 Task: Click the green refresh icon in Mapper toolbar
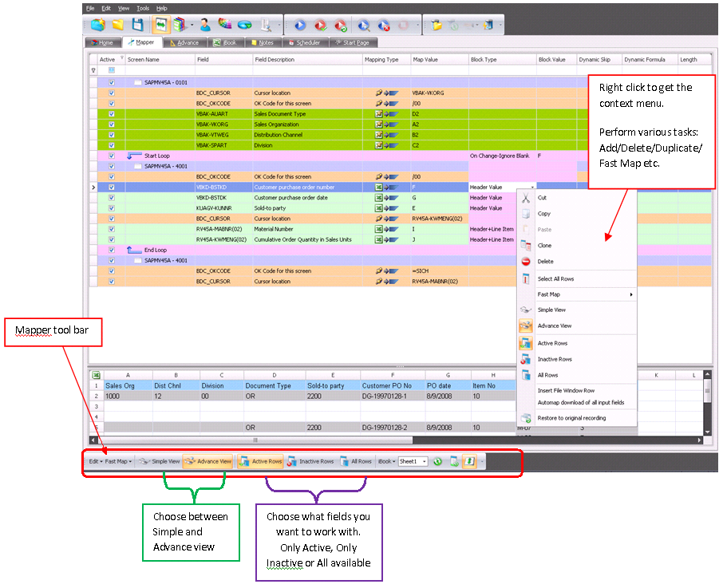point(438,461)
